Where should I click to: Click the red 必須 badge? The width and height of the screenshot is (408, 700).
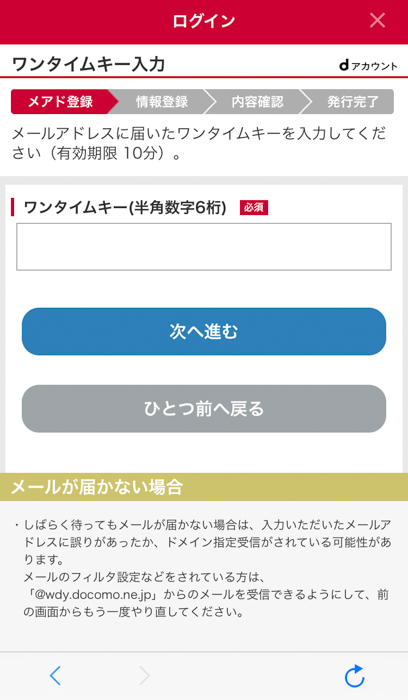coord(254,208)
